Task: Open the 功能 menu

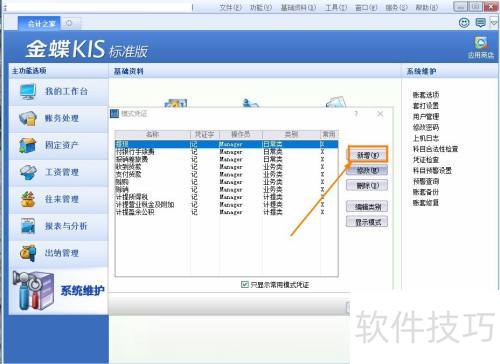Action: point(261,7)
